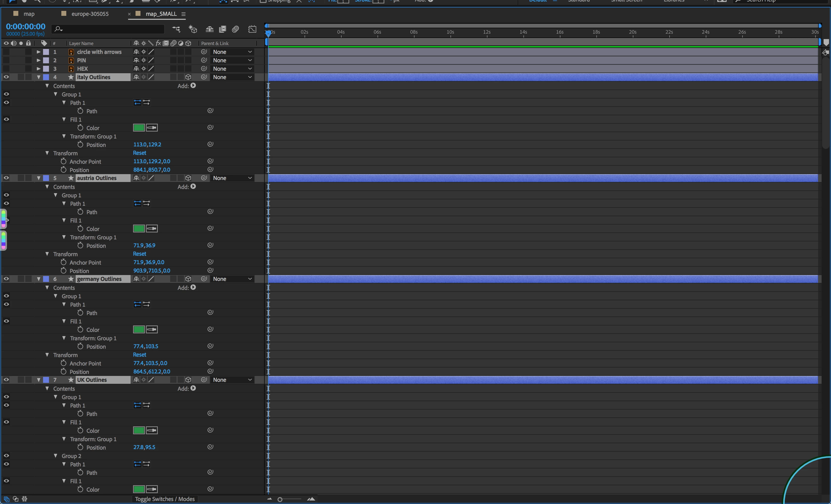
Task: Enable Motion Blur for all layers
Action: (235, 29)
